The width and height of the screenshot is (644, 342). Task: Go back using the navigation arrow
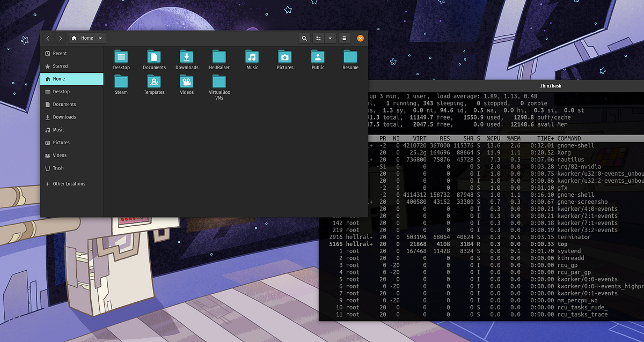pyautogui.click(x=48, y=38)
